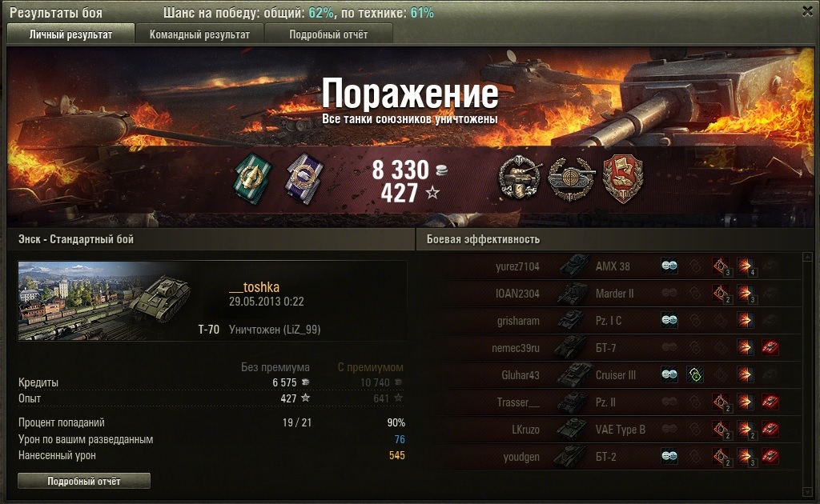Click the Подробный отчёт button at bottom
Viewport: 820px width, 504px height.
[84, 481]
